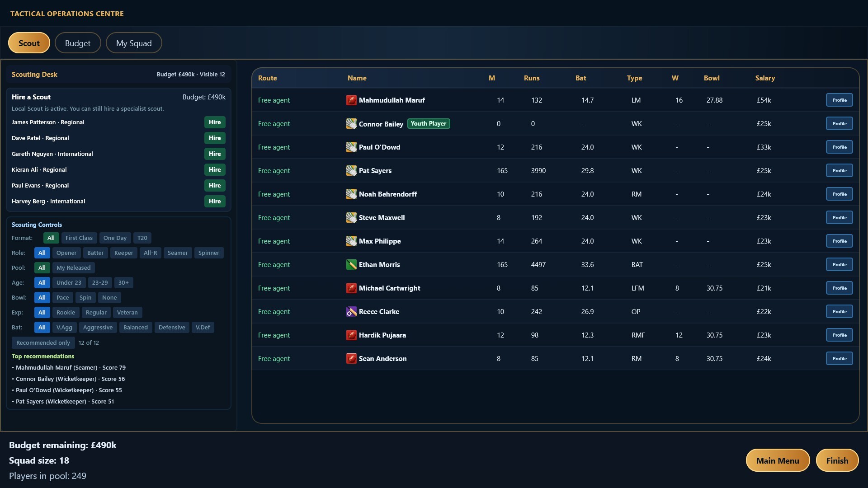This screenshot has width=868, height=488.
Task: Select the Noah Behrendorff name
Action: tap(388, 194)
